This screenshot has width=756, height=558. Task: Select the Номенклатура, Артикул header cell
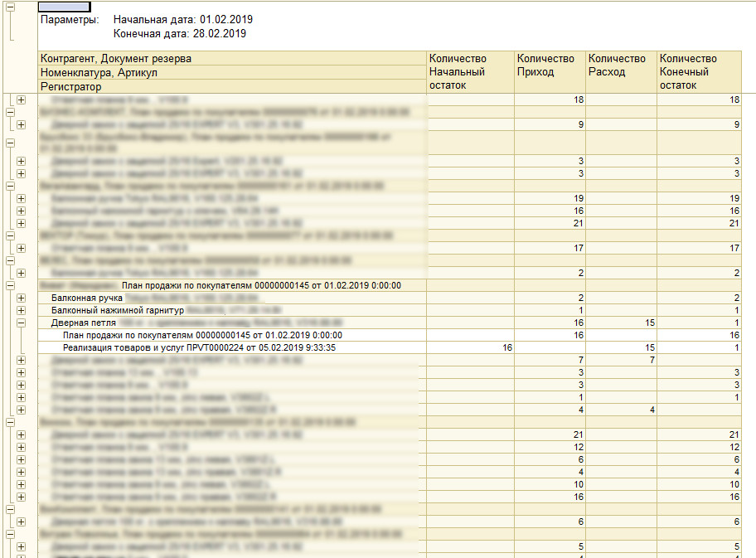99,72
